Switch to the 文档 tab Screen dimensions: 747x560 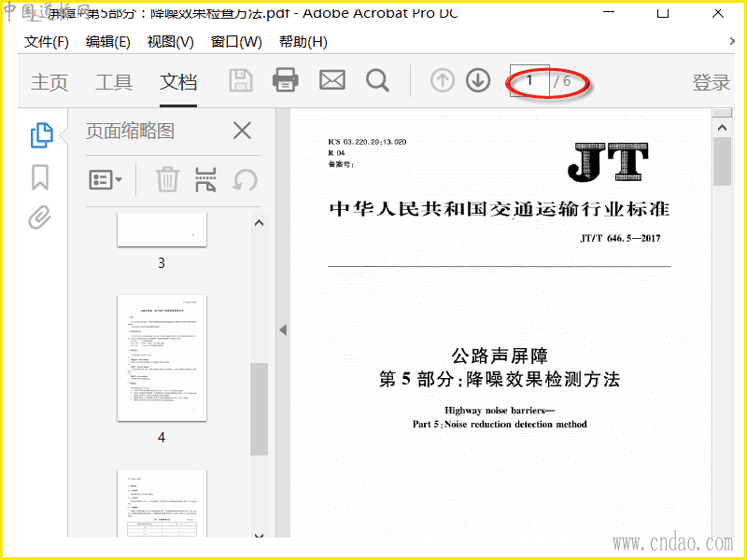point(178,82)
